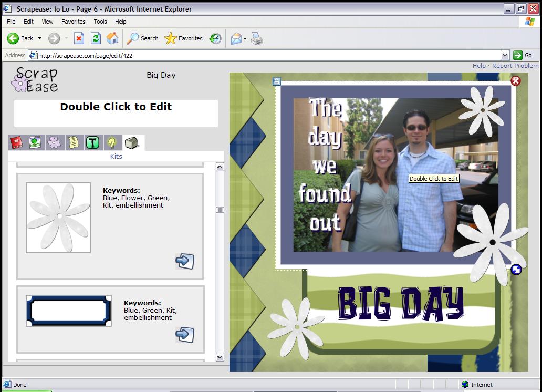The width and height of the screenshot is (542, 392).
Task: Click the Report Problem link
Action: (x=515, y=66)
